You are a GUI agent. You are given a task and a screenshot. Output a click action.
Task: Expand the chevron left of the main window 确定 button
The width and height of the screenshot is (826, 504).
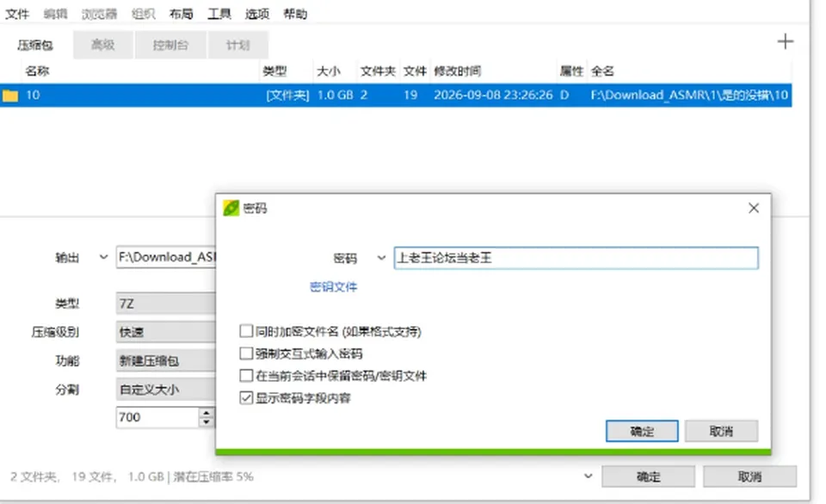point(588,476)
